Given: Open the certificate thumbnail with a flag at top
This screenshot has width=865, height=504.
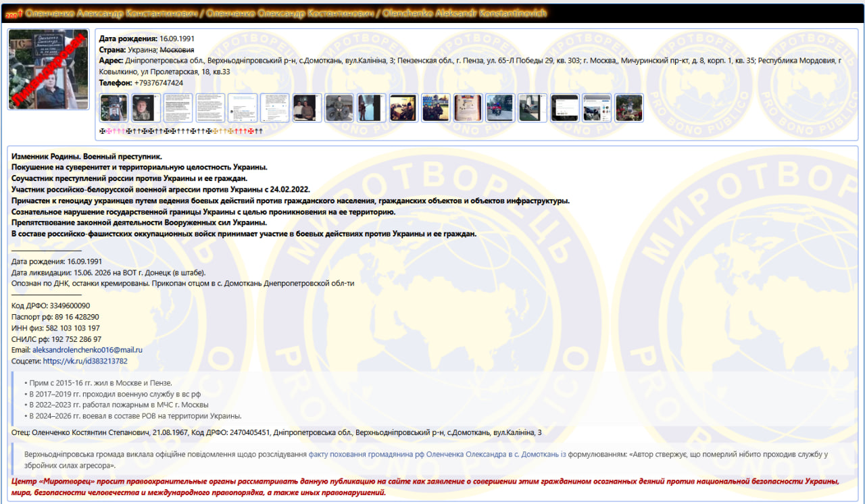Looking at the screenshot, I should (x=468, y=108).
